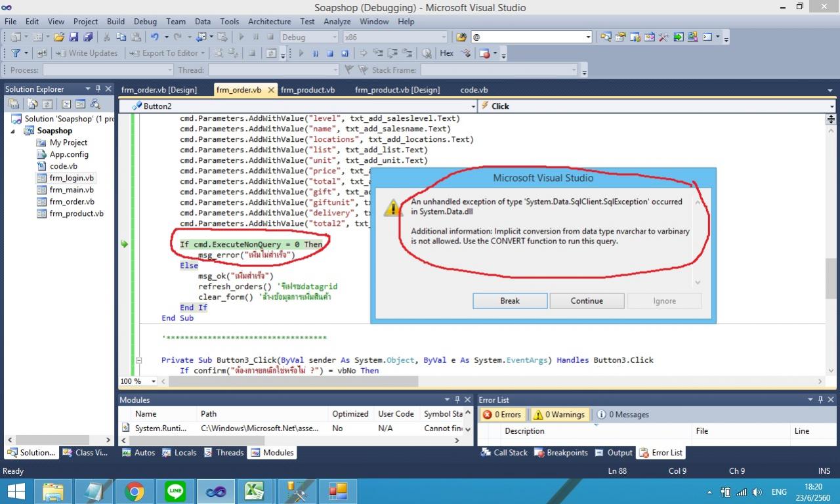Click the Find in Files icon
Screen dimensions: 840x504
point(461,37)
